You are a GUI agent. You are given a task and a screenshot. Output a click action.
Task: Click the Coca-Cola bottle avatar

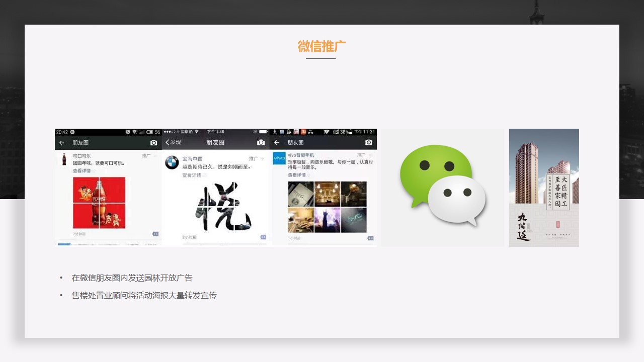(x=64, y=159)
